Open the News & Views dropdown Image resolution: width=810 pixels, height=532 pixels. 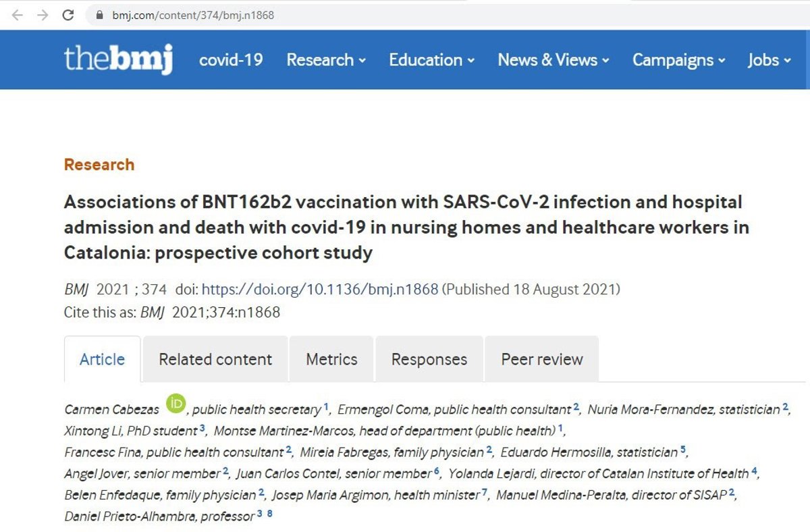pos(553,60)
